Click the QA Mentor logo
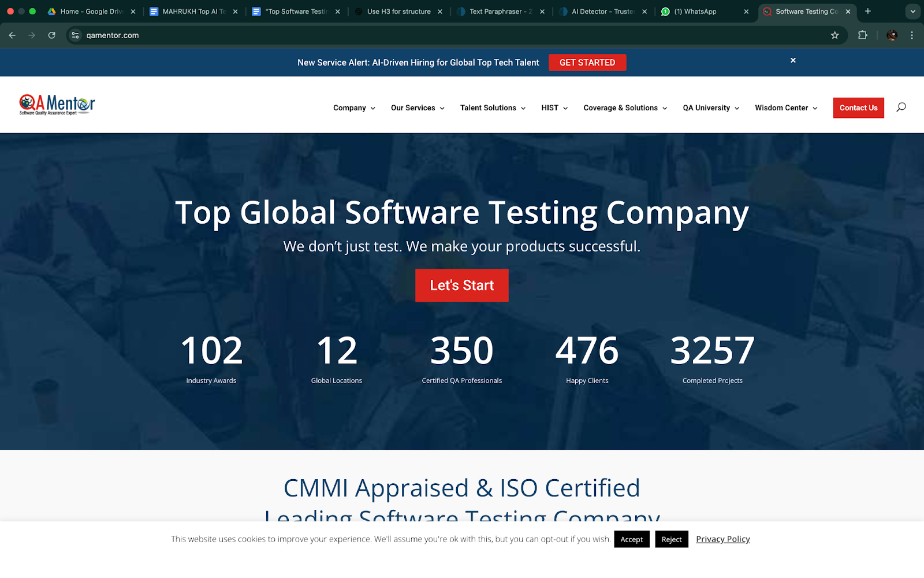This screenshot has width=924, height=578. [x=57, y=105]
